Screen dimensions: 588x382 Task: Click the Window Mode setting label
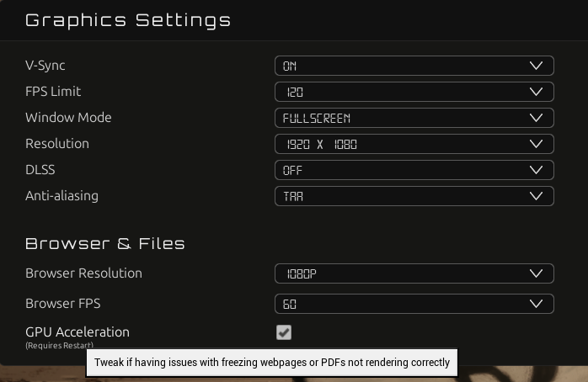click(68, 118)
